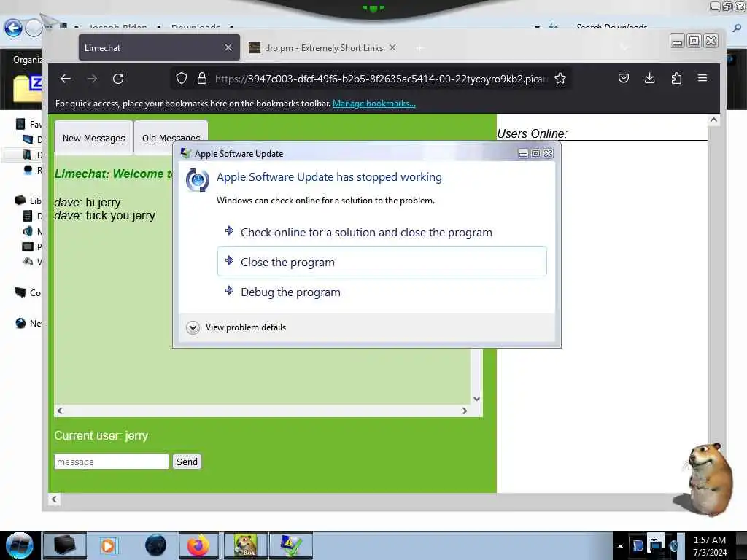Open the Firefox hamburger application menu
The height and width of the screenshot is (560, 747).
click(703, 78)
